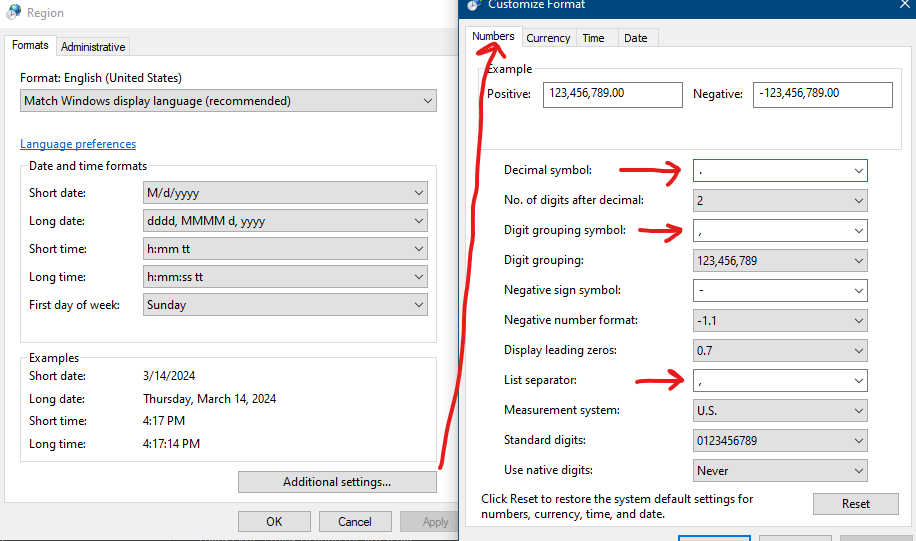This screenshot has width=916, height=541.
Task: Expand the Measurement system dropdown
Action: [780, 411]
